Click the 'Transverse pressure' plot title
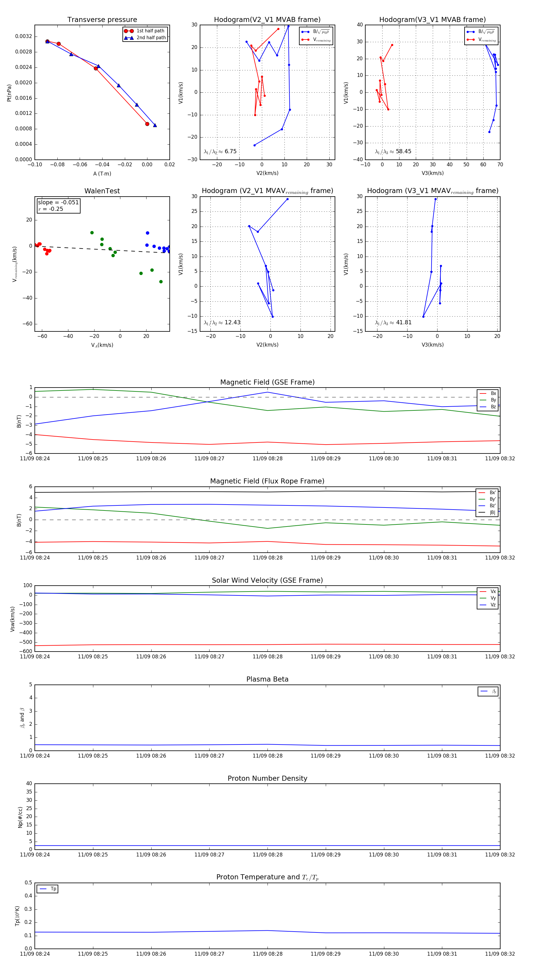 coord(102,20)
